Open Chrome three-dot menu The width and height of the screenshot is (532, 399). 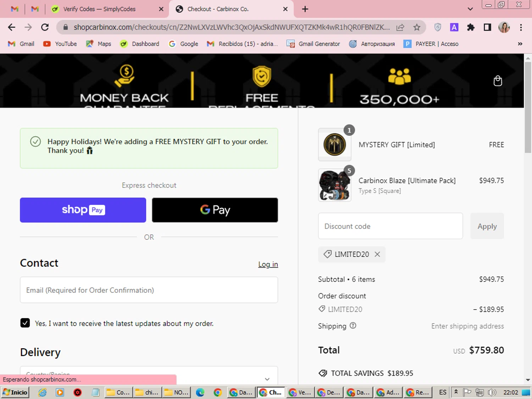[521, 27]
